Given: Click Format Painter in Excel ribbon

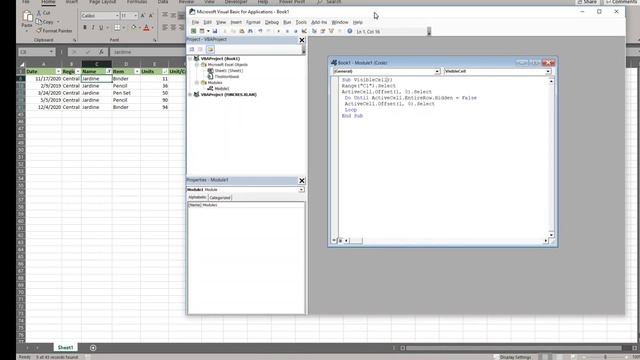Looking at the screenshot, I should tap(54, 31).
